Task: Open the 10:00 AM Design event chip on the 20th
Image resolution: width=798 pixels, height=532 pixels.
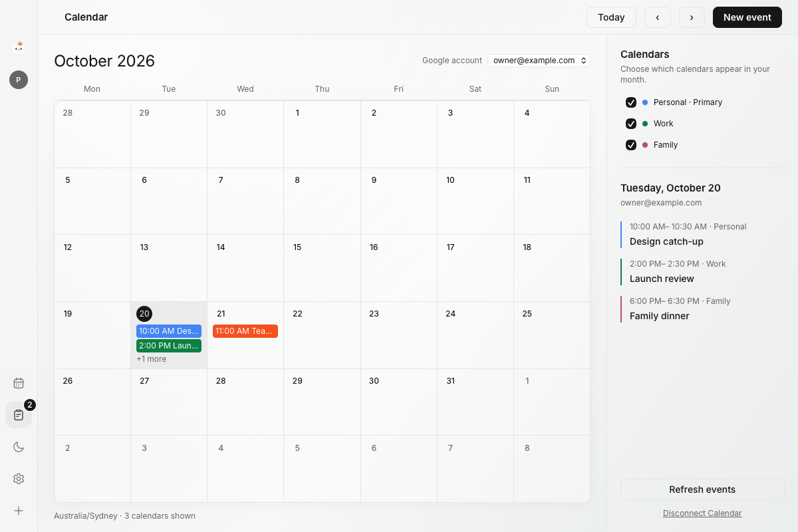Action: (169, 331)
